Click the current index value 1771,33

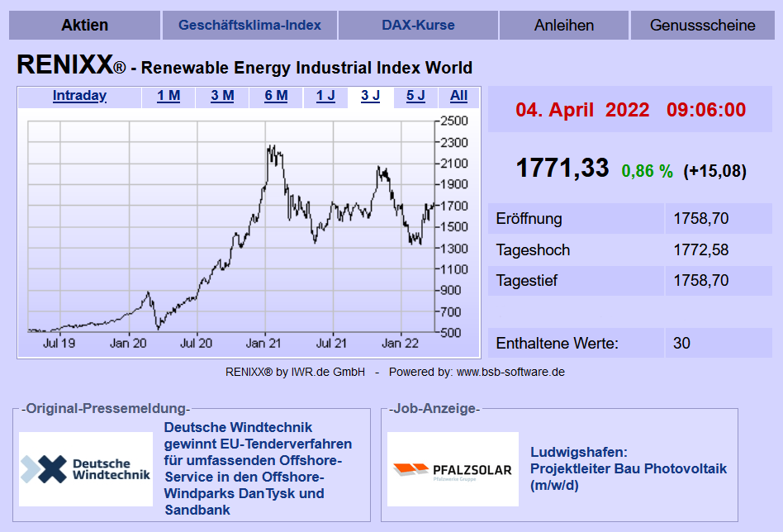562,169
